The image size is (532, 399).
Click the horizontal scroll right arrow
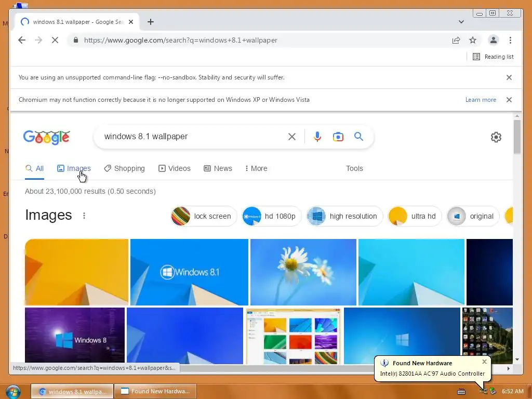pyautogui.click(x=508, y=368)
